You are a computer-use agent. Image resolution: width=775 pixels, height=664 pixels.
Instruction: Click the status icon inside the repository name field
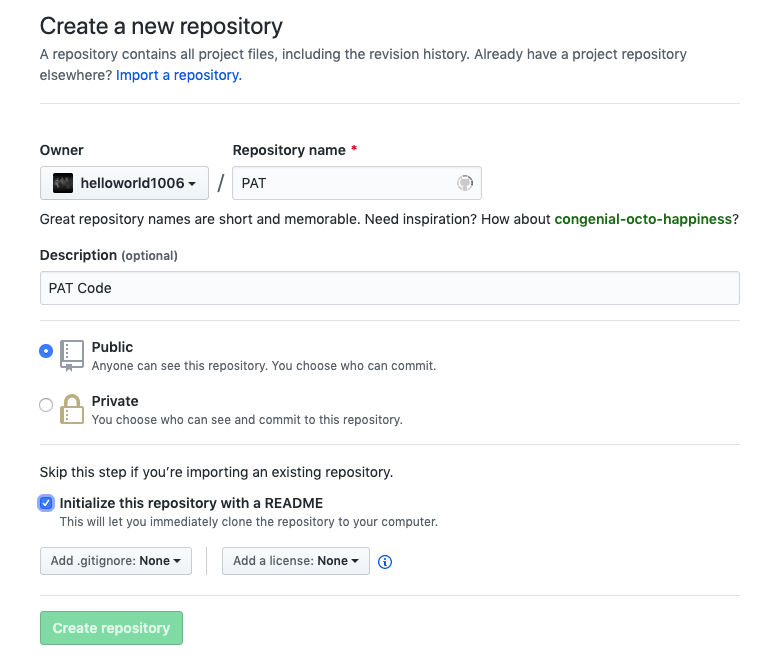pos(465,183)
